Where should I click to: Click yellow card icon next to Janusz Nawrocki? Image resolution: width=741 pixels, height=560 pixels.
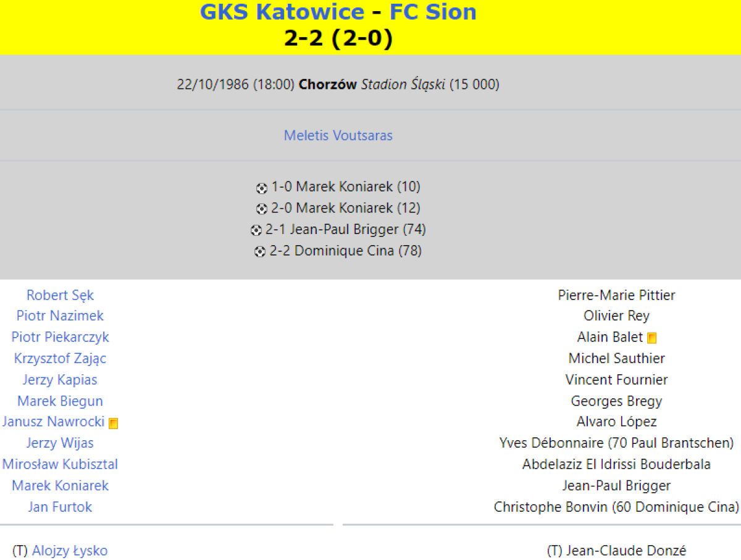113,424
